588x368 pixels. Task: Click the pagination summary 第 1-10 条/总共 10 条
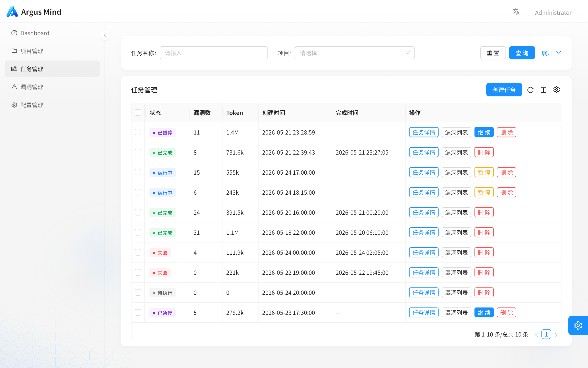click(x=501, y=334)
